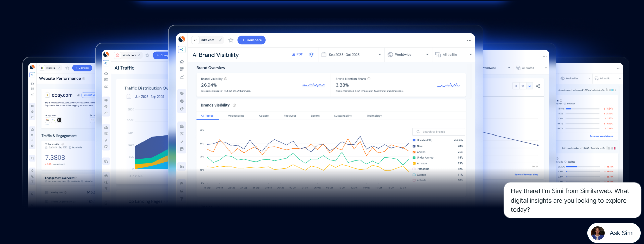
Task: Click the info icon beside Website Performance
Action: tap(84, 79)
